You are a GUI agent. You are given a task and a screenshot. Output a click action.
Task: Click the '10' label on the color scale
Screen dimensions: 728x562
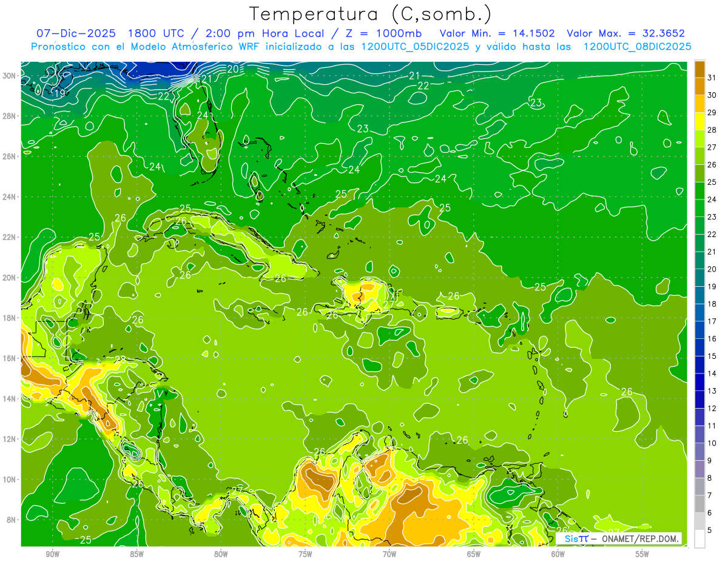click(712, 443)
